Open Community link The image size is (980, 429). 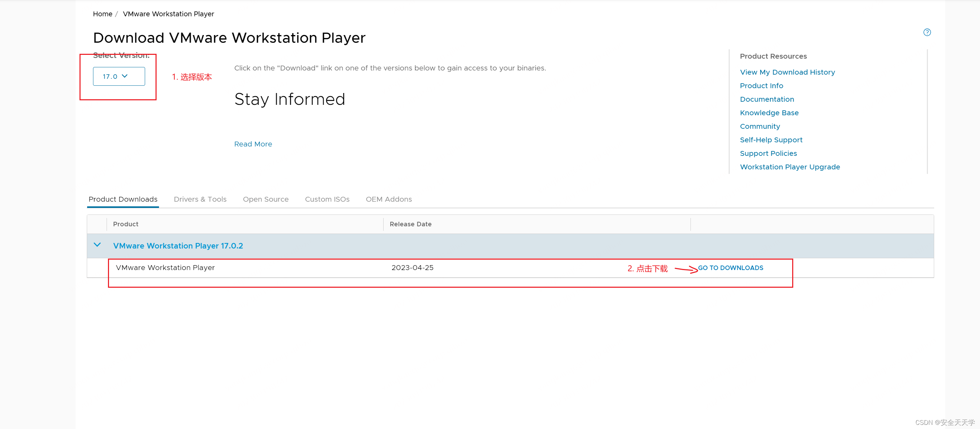760,126
